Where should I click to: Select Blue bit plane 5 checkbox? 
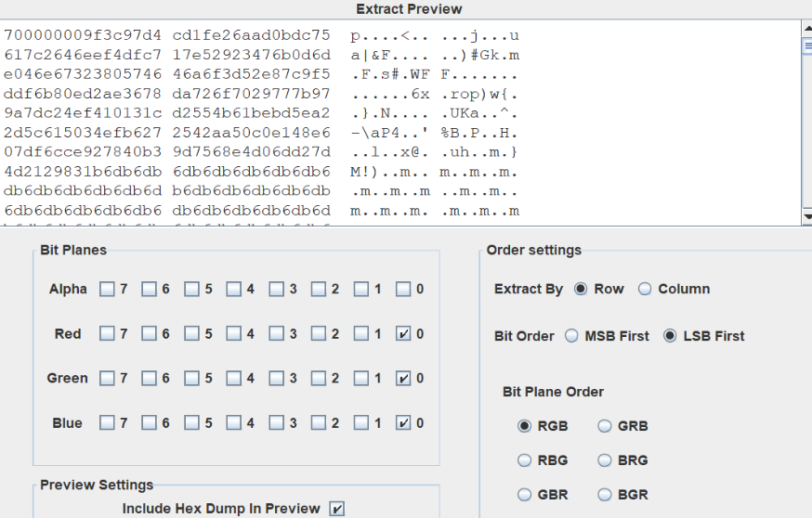point(191,422)
